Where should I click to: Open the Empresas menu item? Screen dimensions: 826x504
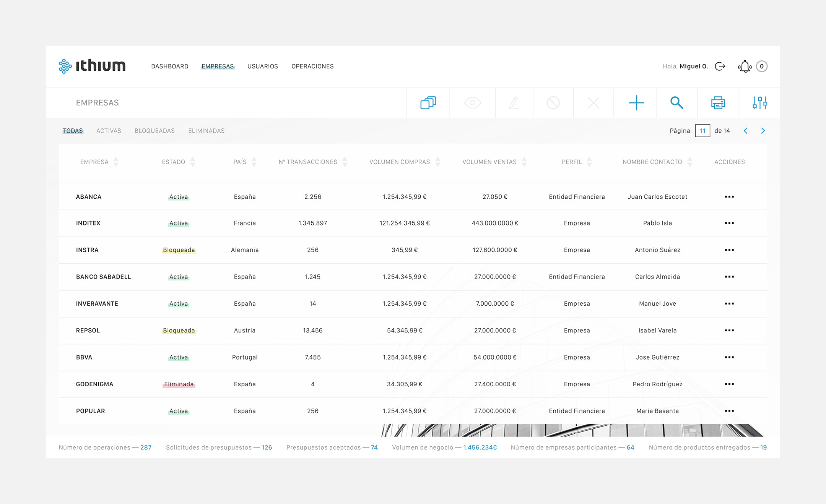click(218, 66)
